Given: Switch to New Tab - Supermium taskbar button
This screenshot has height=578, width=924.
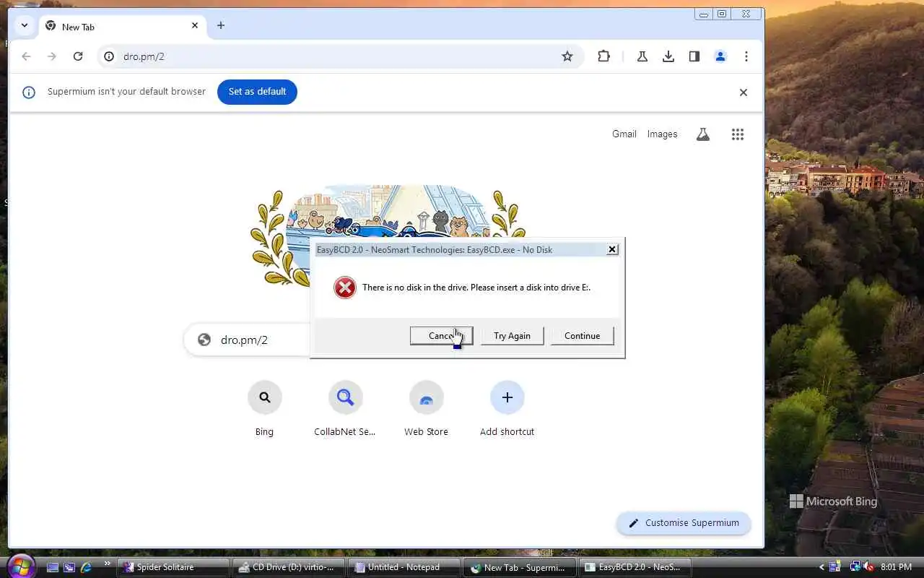Looking at the screenshot, I should coord(519,567).
